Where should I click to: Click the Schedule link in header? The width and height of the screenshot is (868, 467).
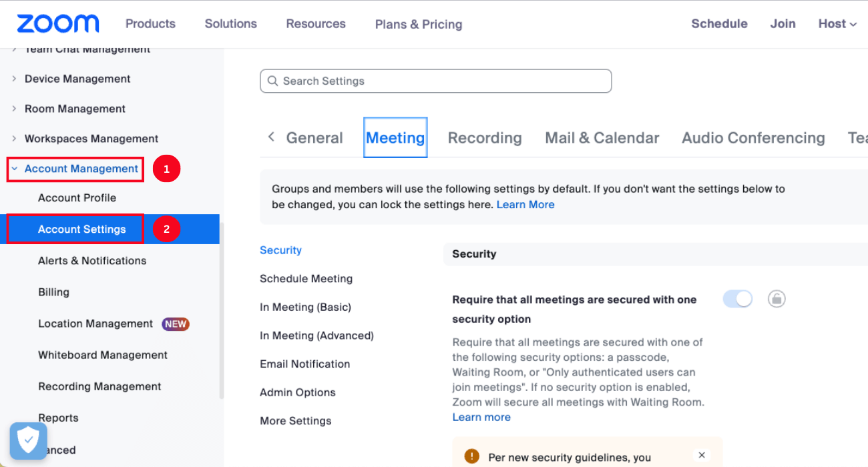coord(719,23)
